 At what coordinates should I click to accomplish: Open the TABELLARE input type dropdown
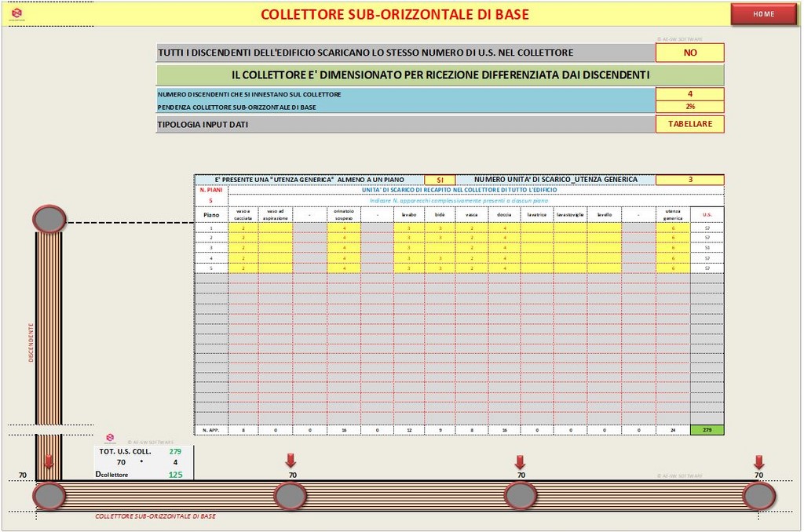click(x=689, y=124)
